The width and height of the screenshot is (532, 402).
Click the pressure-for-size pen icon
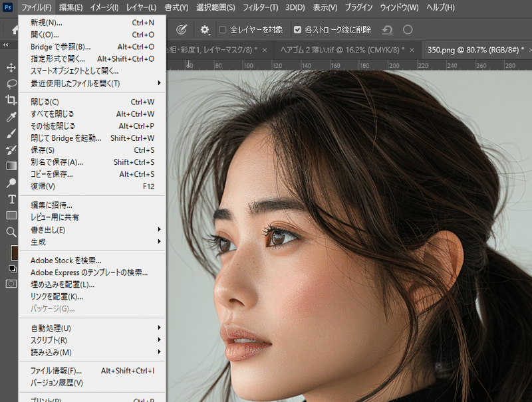point(182,30)
